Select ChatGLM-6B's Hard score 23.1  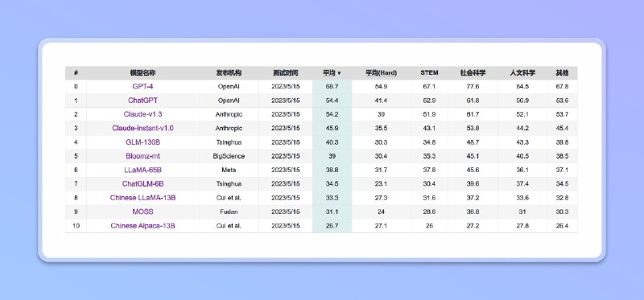point(381,184)
